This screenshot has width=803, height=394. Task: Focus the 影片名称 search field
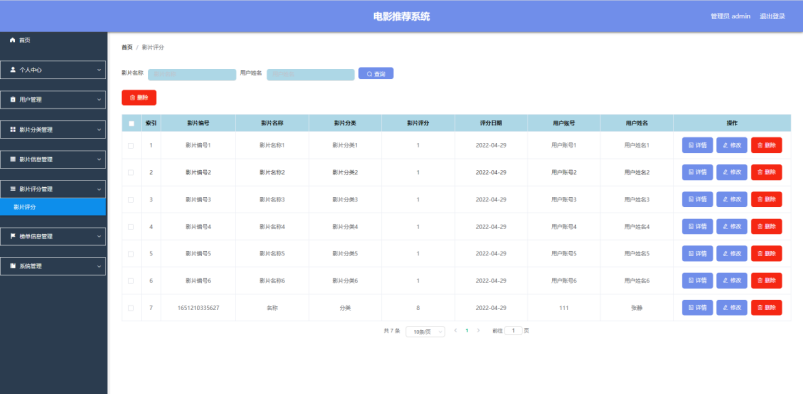(x=192, y=74)
